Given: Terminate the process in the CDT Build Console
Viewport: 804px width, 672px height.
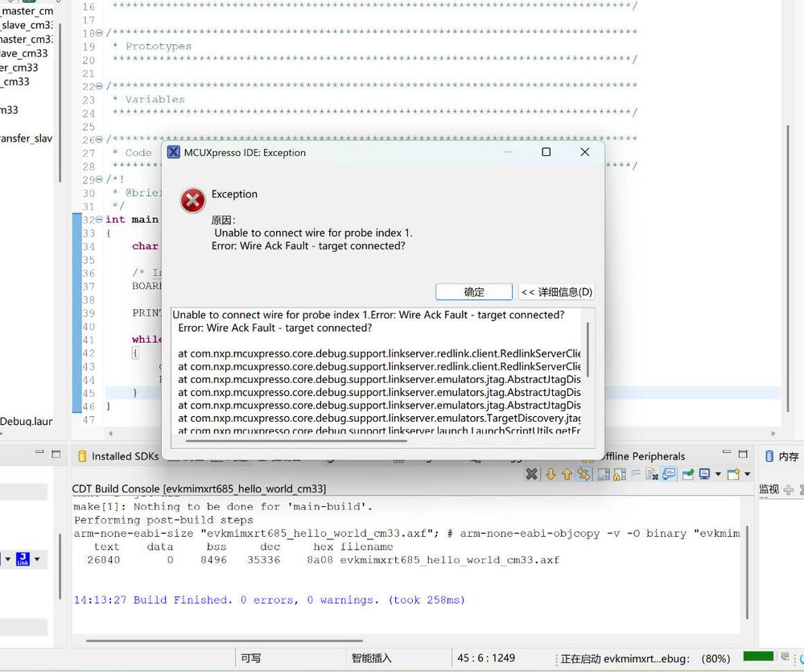Looking at the screenshot, I should pyautogui.click(x=531, y=474).
